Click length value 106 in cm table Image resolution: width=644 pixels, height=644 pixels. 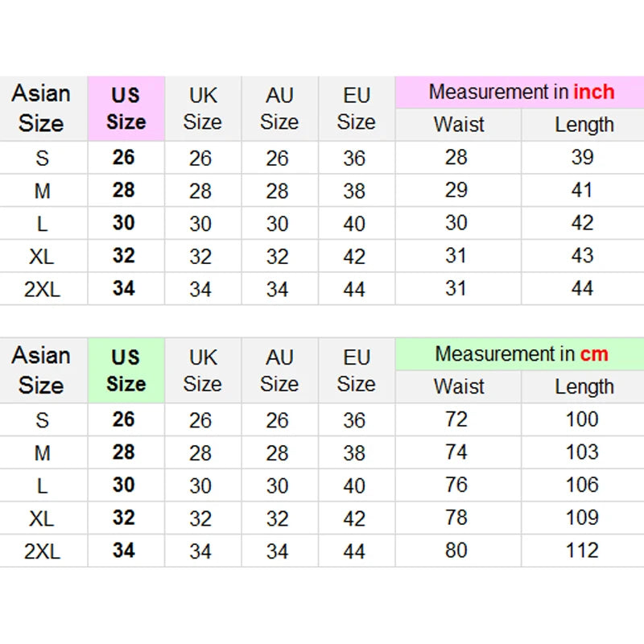pos(582,485)
